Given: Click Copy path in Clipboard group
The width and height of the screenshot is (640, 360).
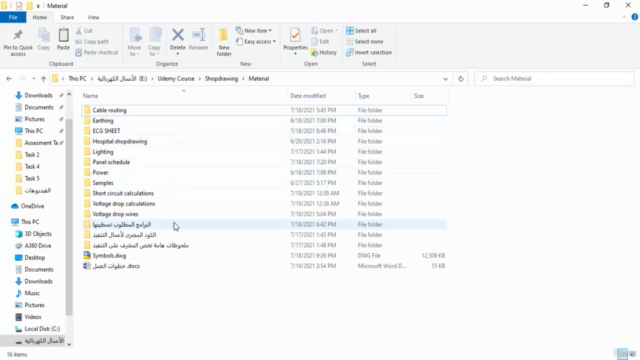Looking at the screenshot, I should (92, 42).
